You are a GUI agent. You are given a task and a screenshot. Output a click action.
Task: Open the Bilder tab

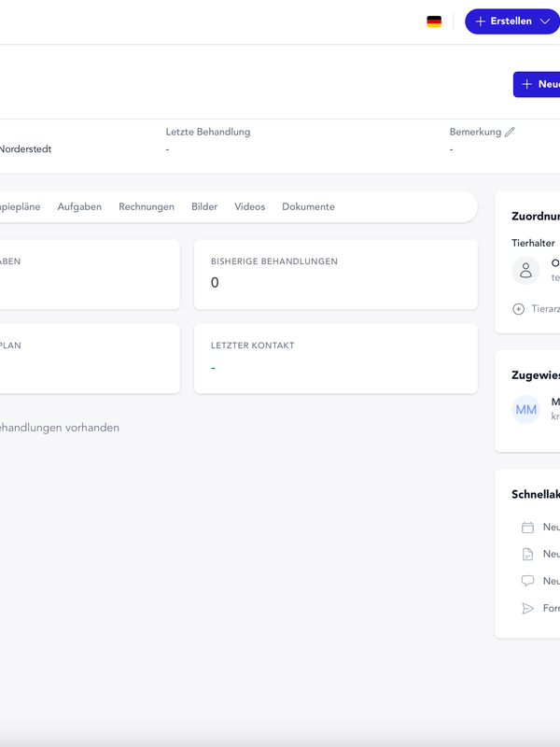coord(204,206)
